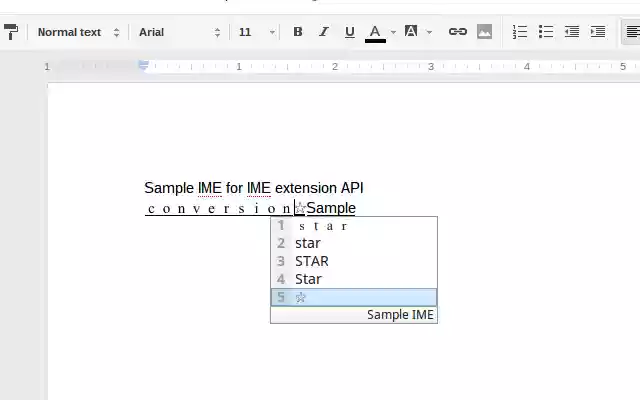
Task: Toggle Italic formatting
Action: pyautogui.click(x=324, y=32)
